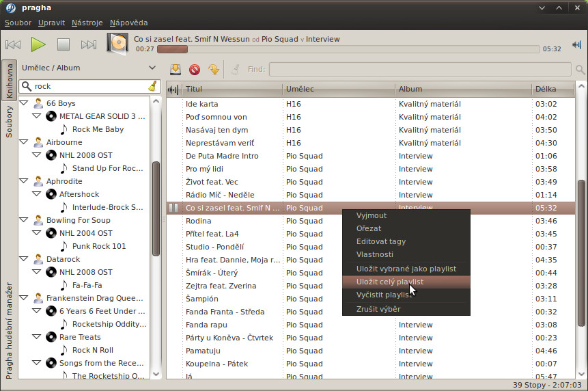Click the Find text input field
The image size is (588, 391).
tap(421, 70)
